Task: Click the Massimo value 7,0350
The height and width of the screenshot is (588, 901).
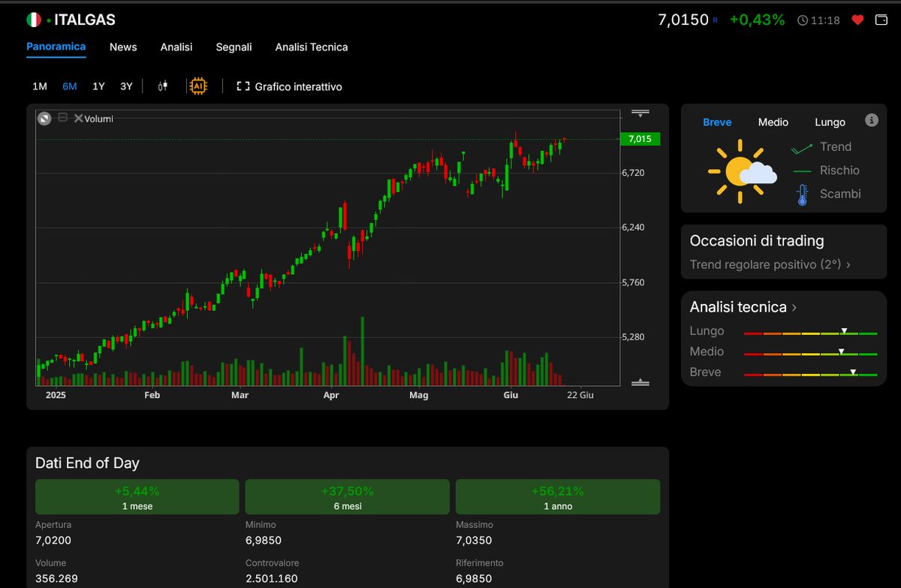Action: (475, 541)
